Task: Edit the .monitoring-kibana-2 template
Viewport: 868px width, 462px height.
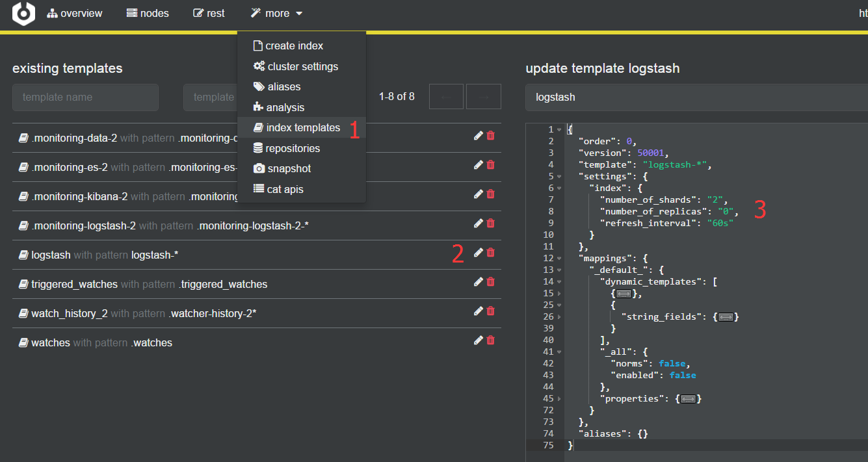Action: pyautogui.click(x=479, y=194)
